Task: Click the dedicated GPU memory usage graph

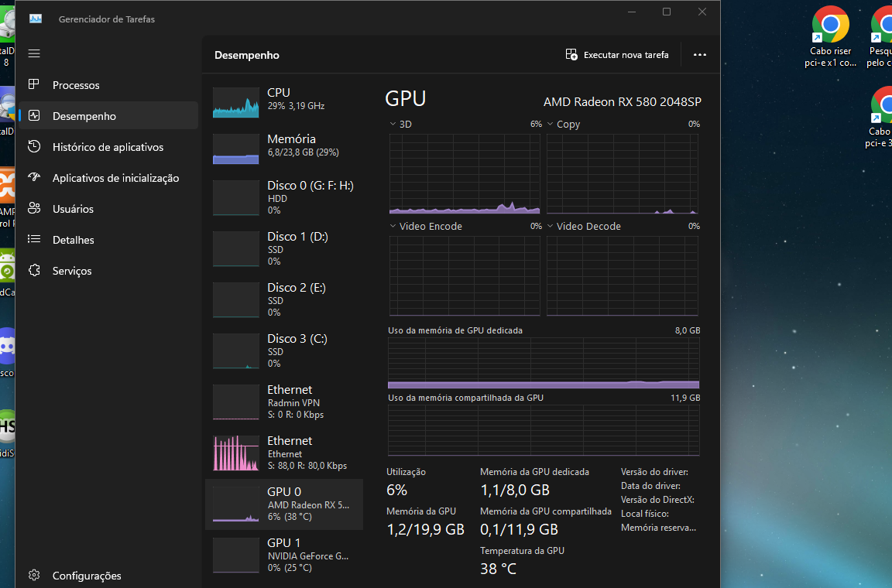Action: point(544,363)
